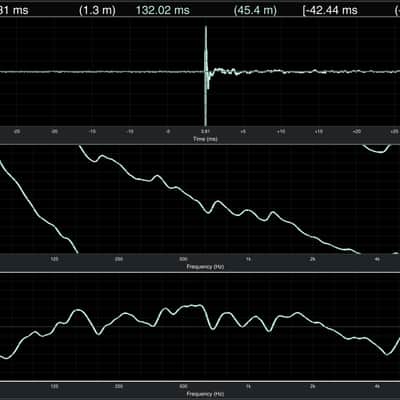Click the magnitude trace dip near 4k
The height and width of the screenshot is (400, 400).
pos(387,354)
